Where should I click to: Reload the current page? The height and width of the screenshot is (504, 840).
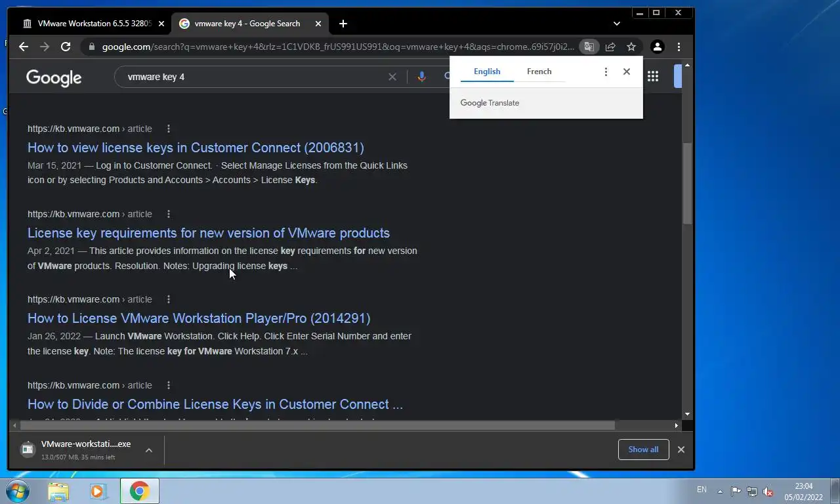(66, 47)
